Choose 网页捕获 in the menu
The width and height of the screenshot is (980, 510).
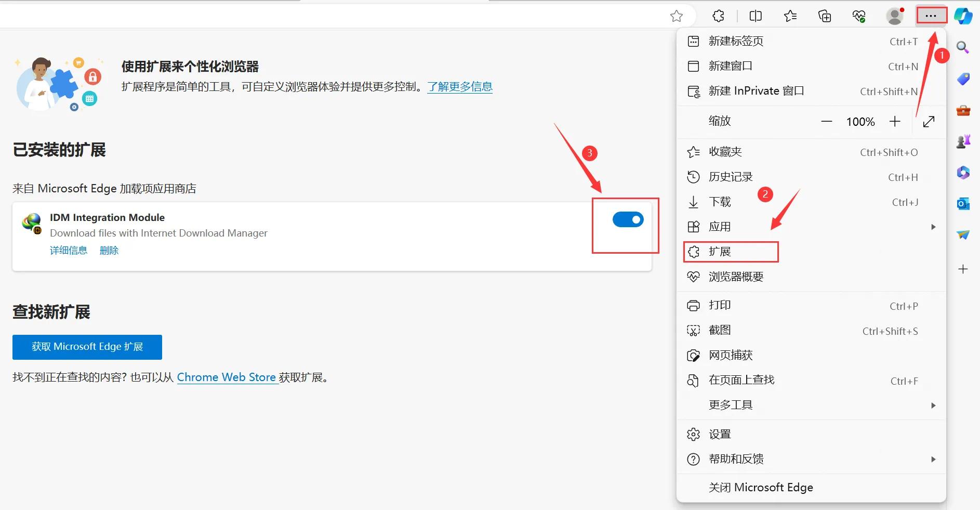pyautogui.click(x=811, y=355)
